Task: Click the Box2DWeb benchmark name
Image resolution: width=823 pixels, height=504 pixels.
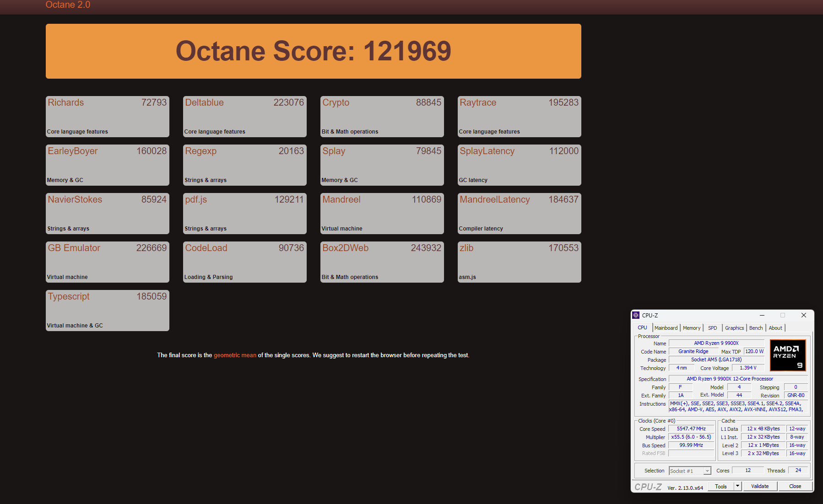Action: click(x=346, y=248)
